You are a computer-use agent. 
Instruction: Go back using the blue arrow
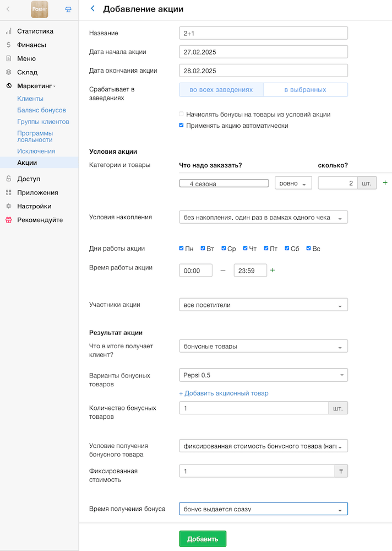[x=92, y=9]
